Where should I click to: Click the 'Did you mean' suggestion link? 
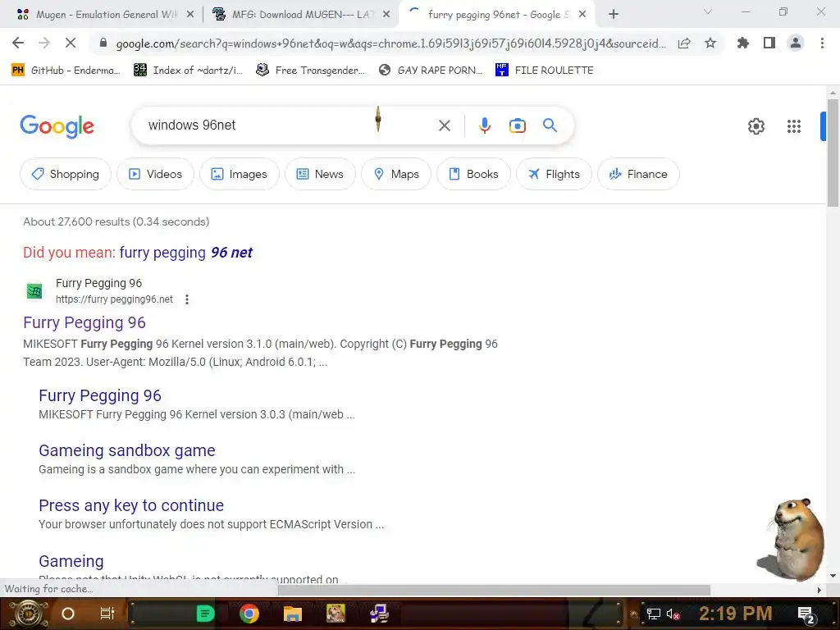[x=185, y=253]
